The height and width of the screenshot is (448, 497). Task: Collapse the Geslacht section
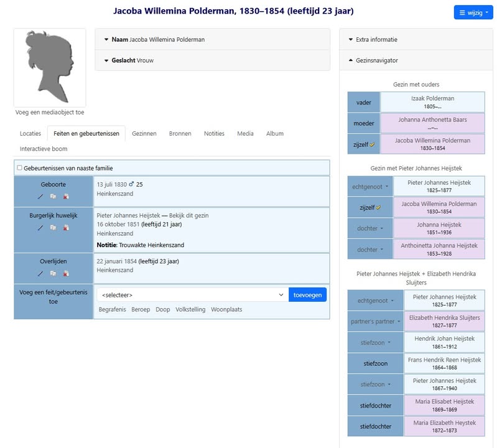tap(106, 60)
